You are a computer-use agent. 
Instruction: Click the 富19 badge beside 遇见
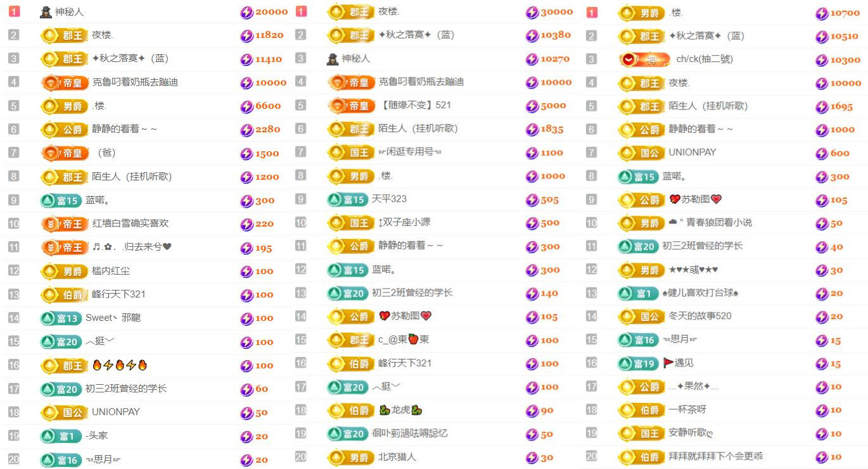[x=639, y=364]
